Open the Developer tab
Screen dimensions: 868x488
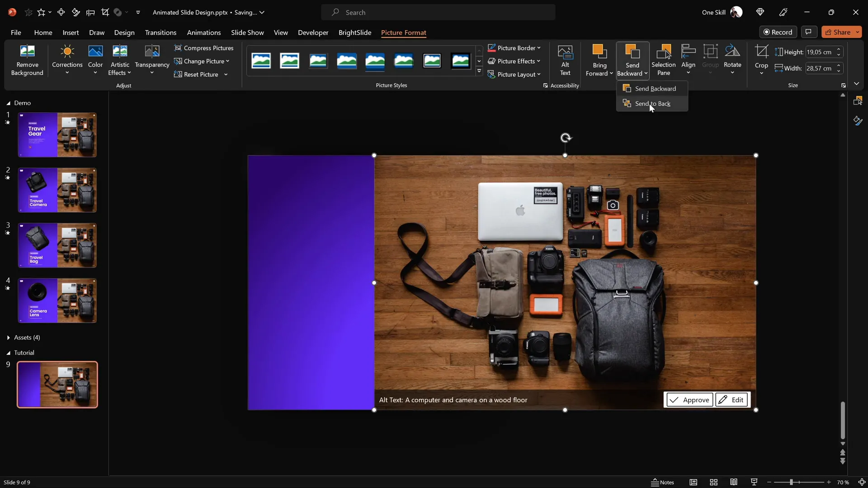pos(313,33)
